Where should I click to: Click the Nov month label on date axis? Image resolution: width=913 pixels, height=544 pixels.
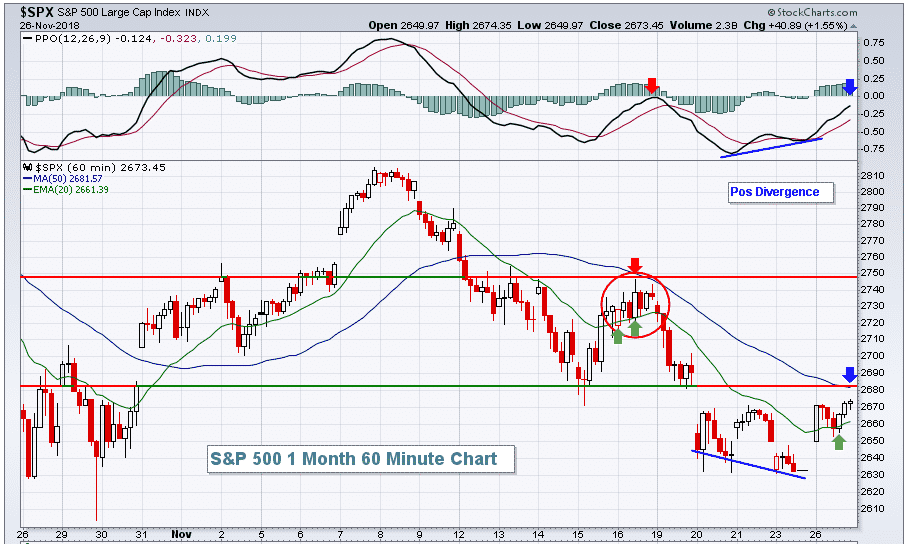(182, 534)
